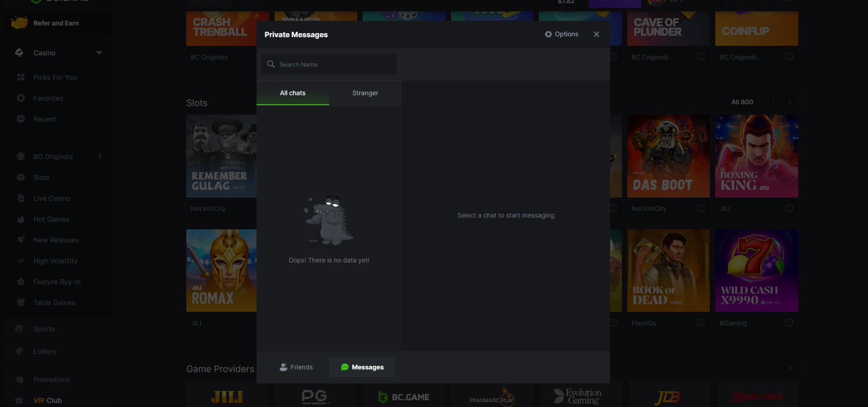Image resolution: width=868 pixels, height=407 pixels.
Task: Click the Live Casino cards icon
Action: pos(21,198)
